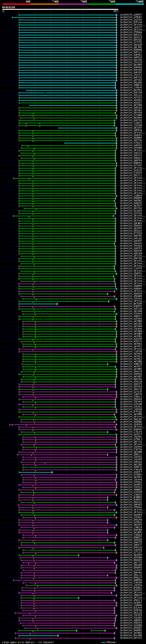Click UniRef100_Q6TUH8 label
The image size is (146, 644).
pos(131,311)
